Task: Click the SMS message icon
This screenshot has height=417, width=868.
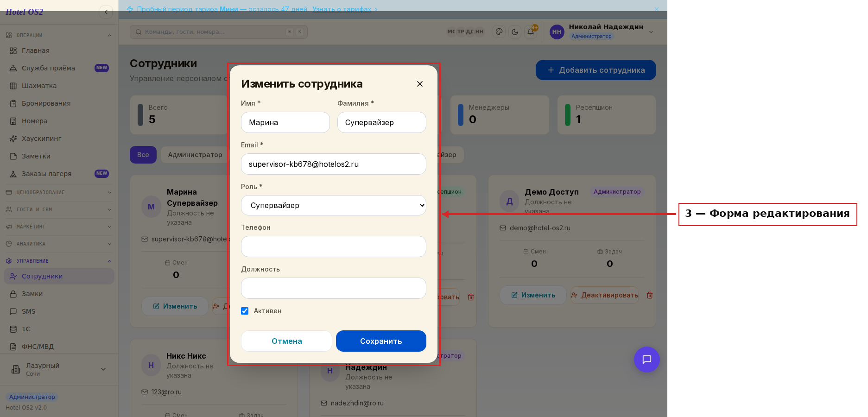Action: pos(13,311)
